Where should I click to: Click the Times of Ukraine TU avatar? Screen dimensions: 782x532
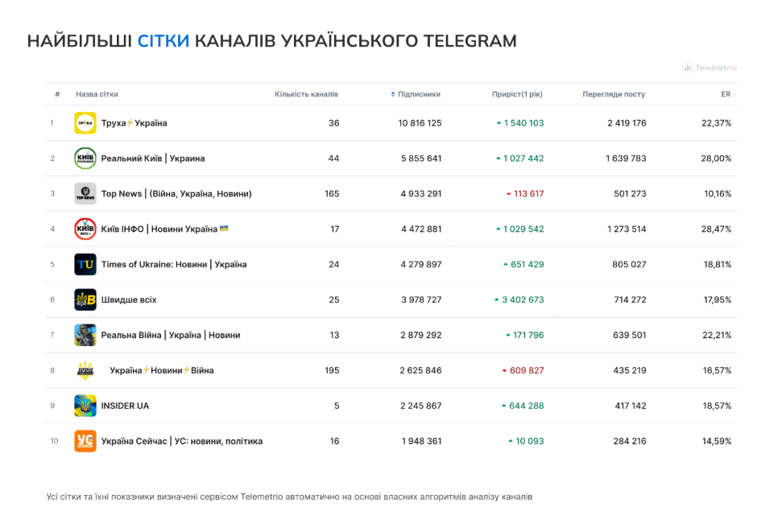click(x=85, y=265)
